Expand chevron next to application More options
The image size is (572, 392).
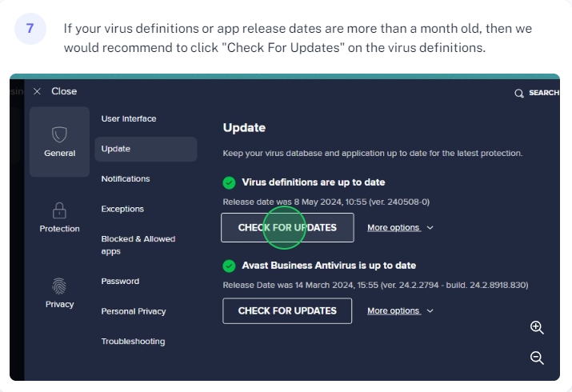pos(430,310)
